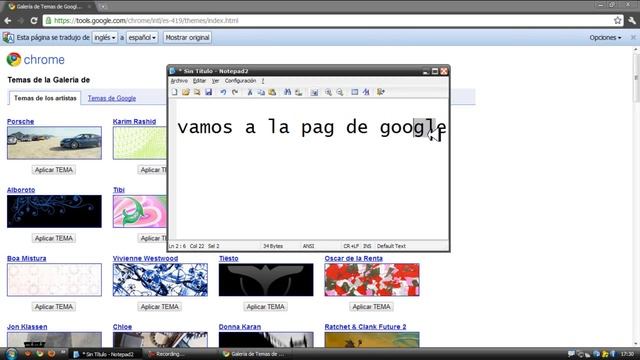
Task: Click the Oscar de la Renta floral thumbnail
Action: (372, 280)
